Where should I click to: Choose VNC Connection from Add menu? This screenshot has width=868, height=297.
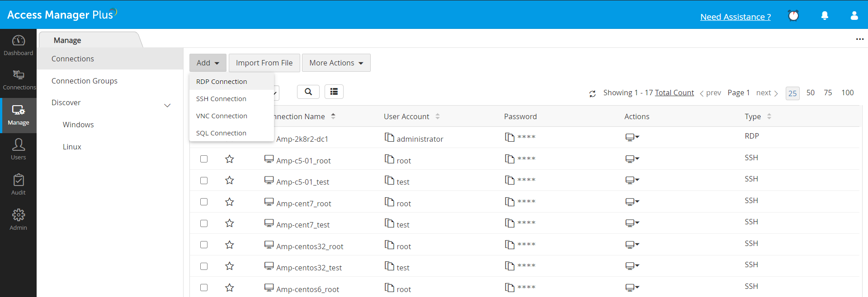pyautogui.click(x=231, y=116)
